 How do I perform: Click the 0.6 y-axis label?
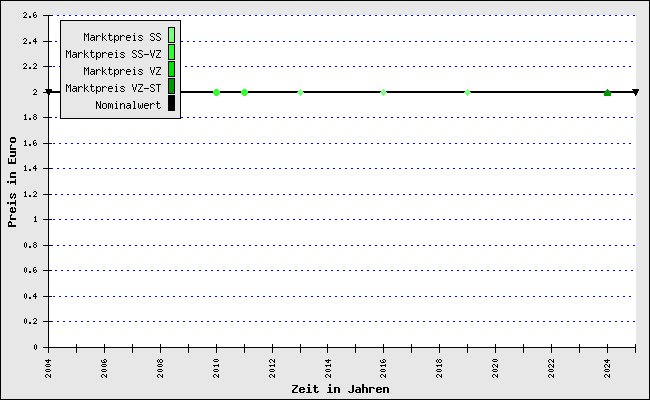tap(30, 270)
